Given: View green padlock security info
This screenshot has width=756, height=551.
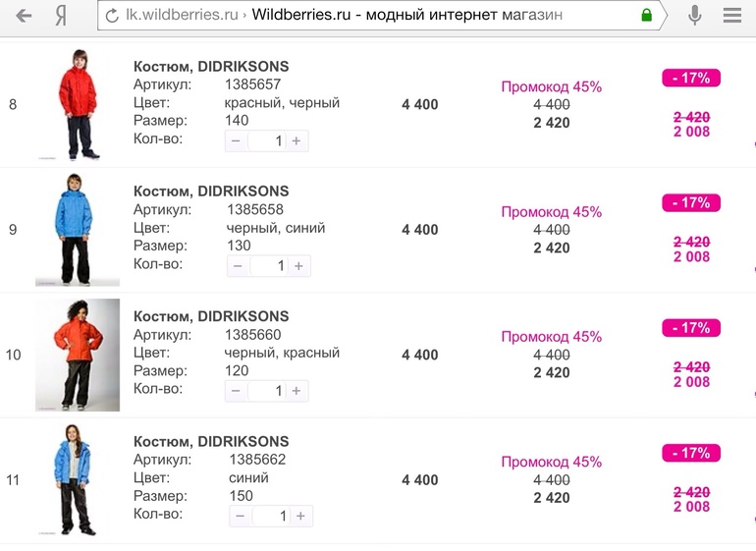Looking at the screenshot, I should [647, 16].
